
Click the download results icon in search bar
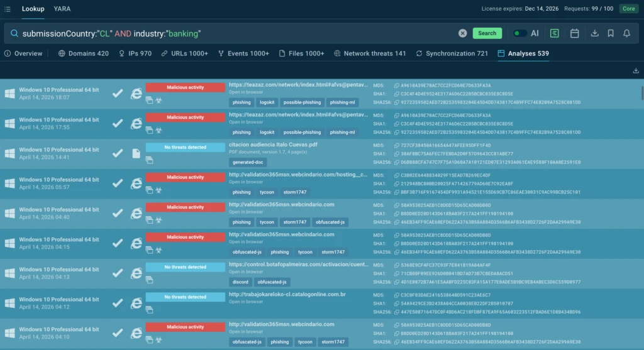click(x=595, y=33)
